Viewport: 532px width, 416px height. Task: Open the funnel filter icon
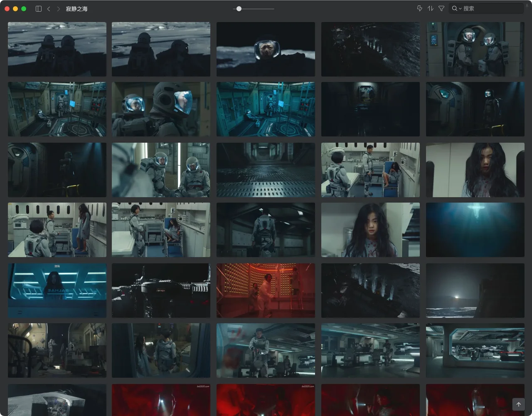(441, 8)
